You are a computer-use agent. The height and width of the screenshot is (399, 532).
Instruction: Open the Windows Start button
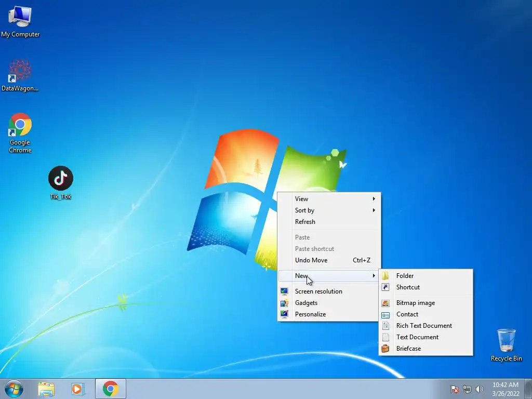coord(14,389)
